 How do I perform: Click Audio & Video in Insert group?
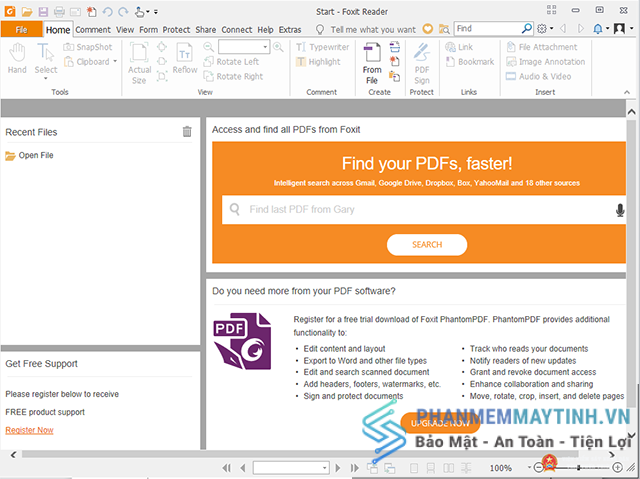point(538,76)
